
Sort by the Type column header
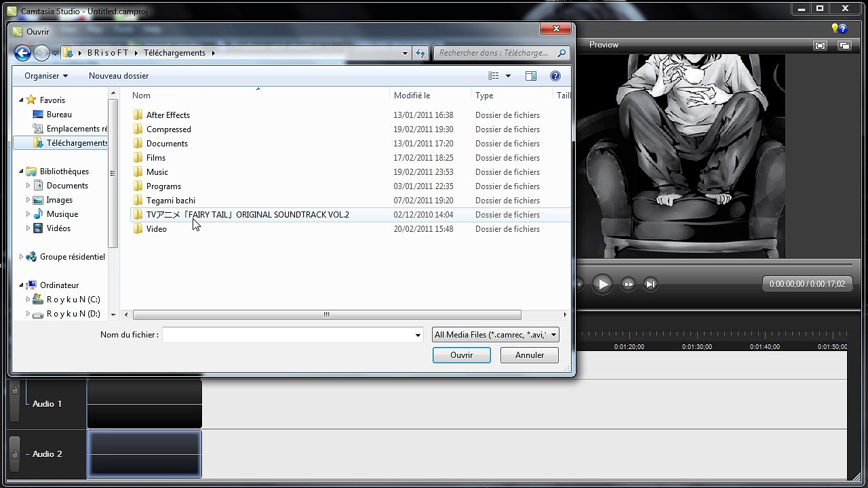[x=511, y=96]
